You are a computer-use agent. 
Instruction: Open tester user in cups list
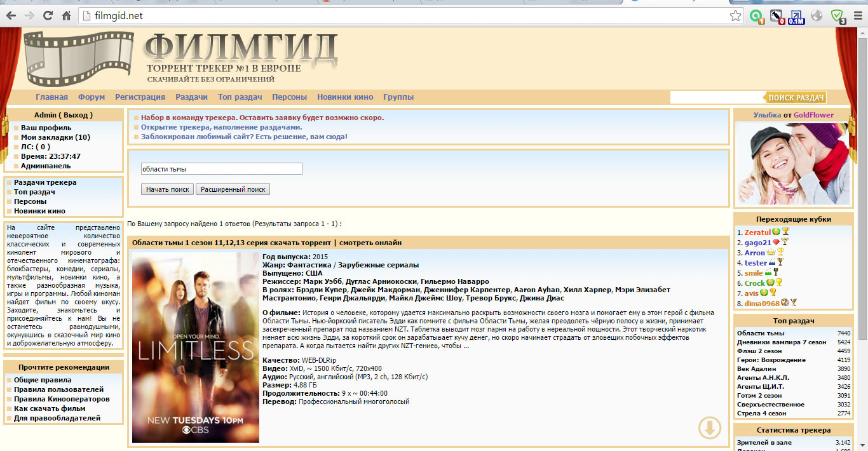tap(756, 263)
